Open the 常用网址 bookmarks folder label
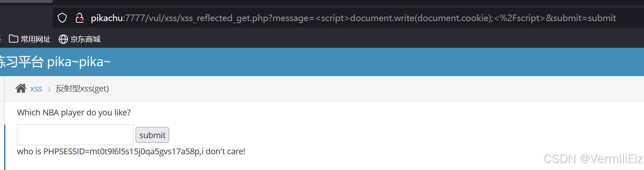The width and height of the screenshot is (644, 170). (x=36, y=39)
